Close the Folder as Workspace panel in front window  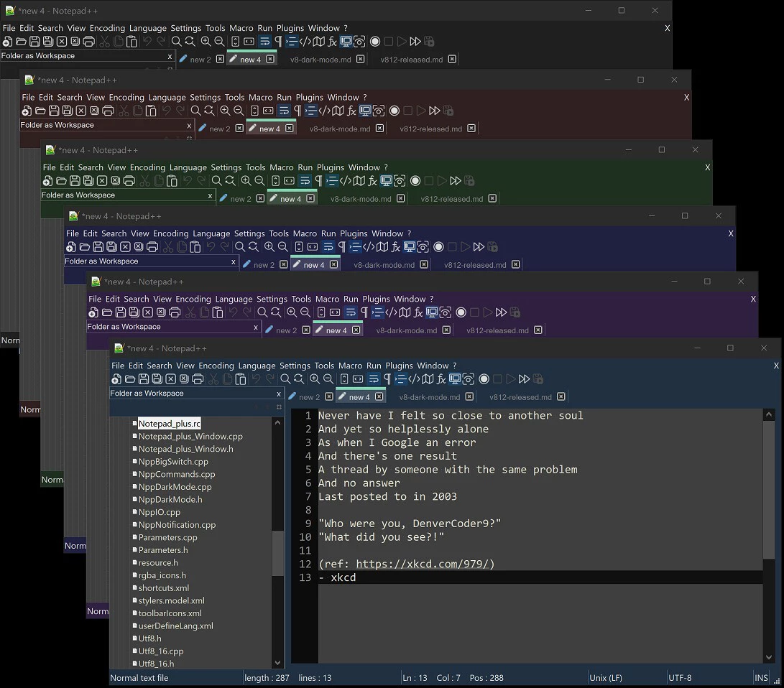pos(279,394)
